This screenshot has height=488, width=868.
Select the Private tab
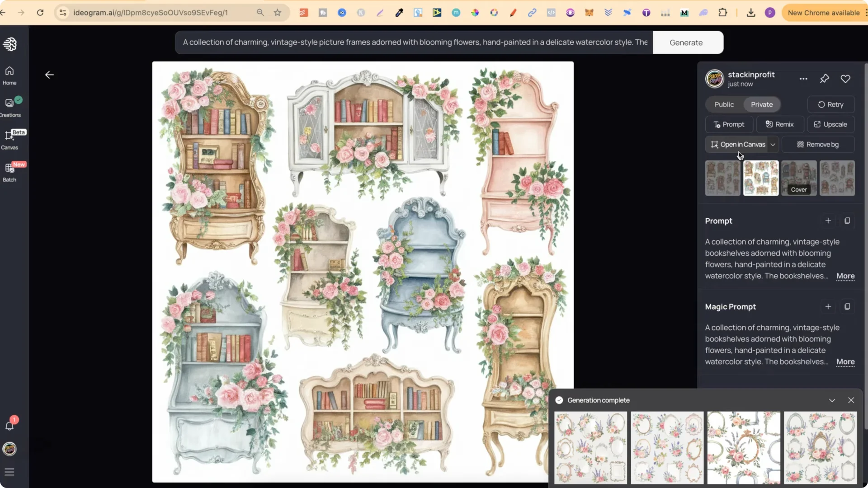click(762, 104)
